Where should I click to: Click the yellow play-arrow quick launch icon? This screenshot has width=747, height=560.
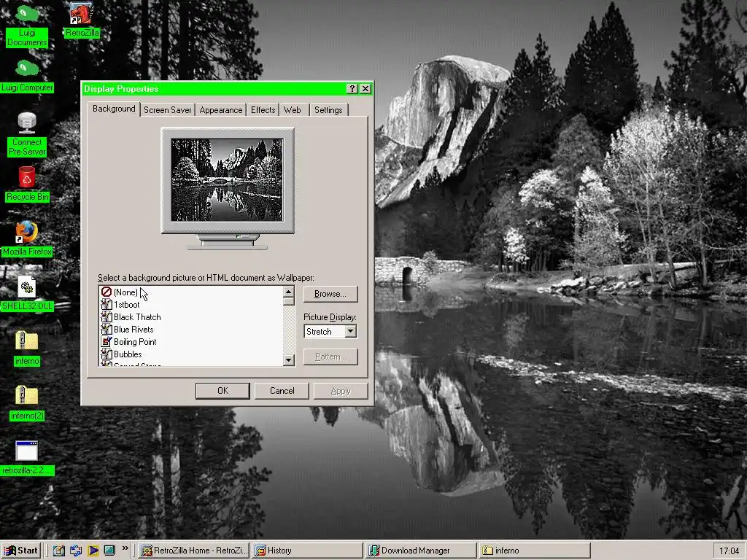click(x=93, y=551)
